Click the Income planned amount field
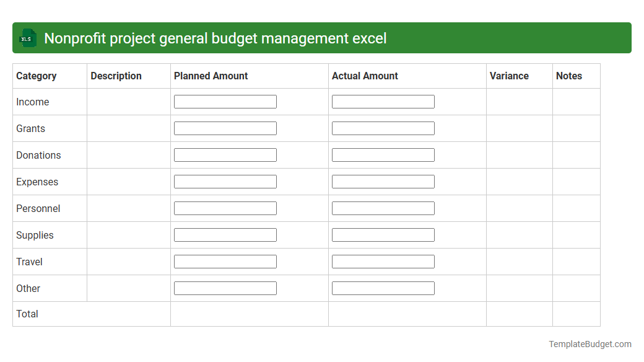The width and height of the screenshot is (644, 362). (x=225, y=101)
